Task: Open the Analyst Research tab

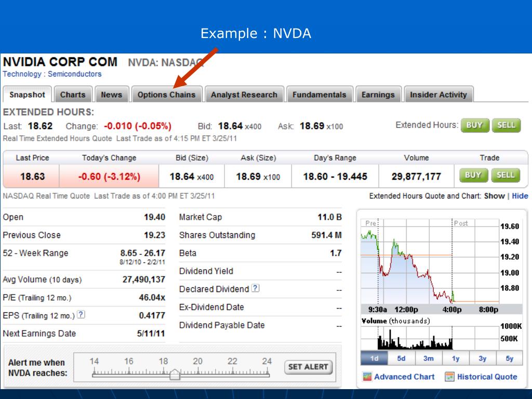Action: point(244,95)
